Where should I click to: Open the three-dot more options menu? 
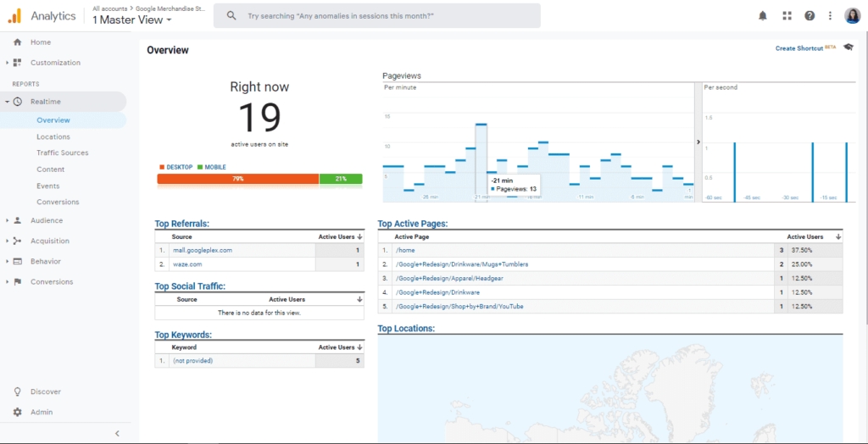click(829, 16)
